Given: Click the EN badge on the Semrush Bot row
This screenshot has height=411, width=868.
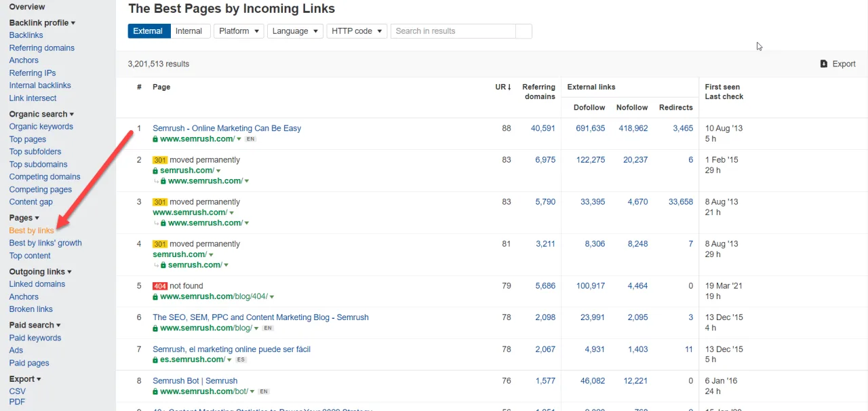Looking at the screenshot, I should pos(263,391).
